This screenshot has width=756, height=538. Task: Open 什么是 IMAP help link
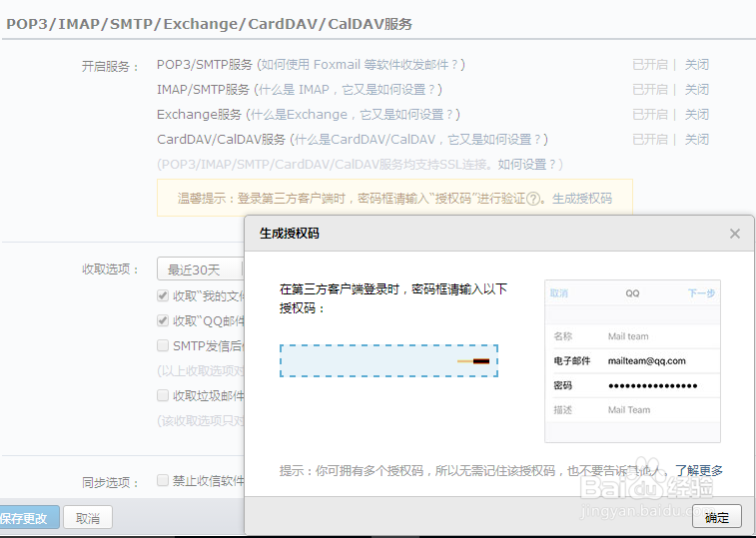point(348,90)
